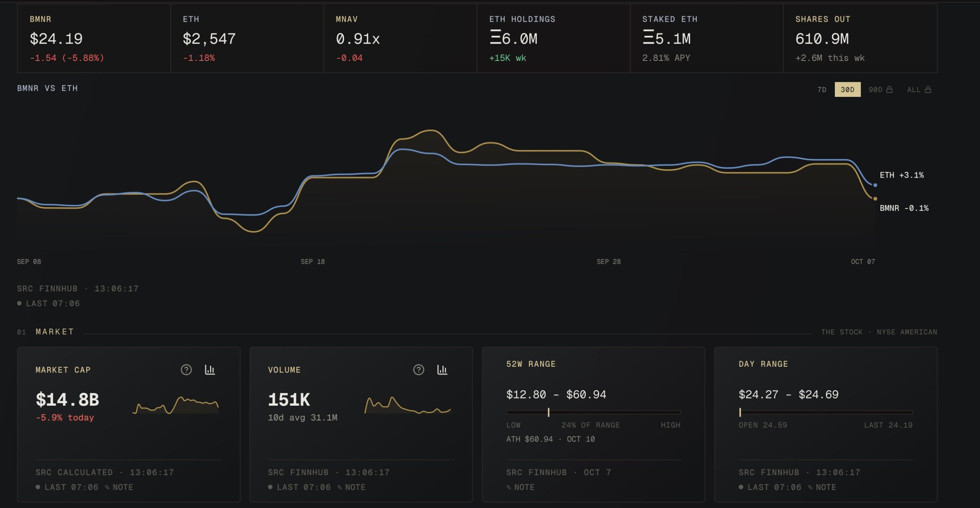The image size is (980, 508).
Task: Click the ETH +3.1% chart label
Action: point(902,175)
